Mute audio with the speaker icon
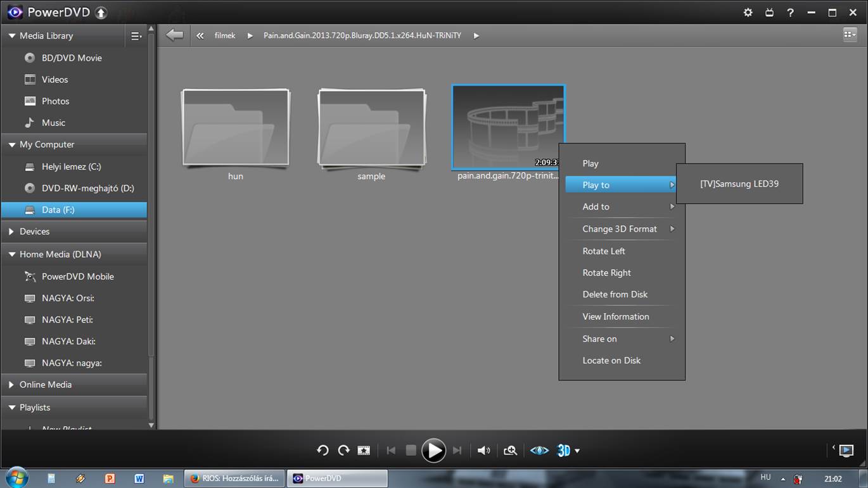 point(484,451)
